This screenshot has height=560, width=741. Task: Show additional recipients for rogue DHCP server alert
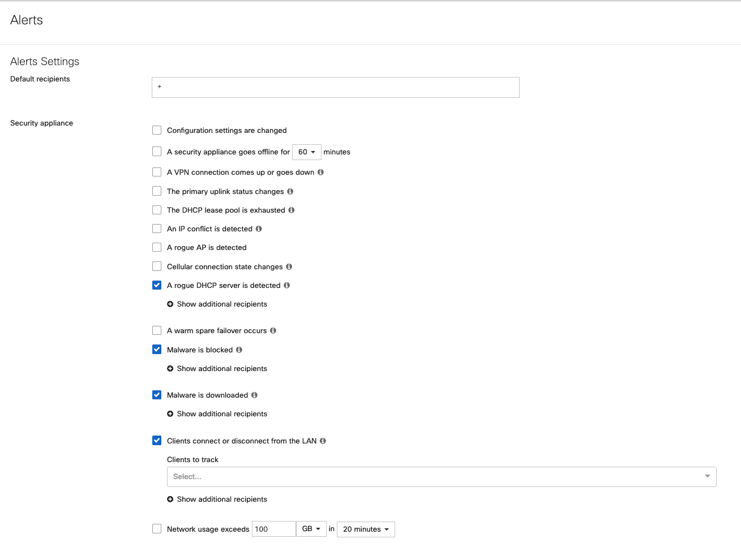tap(217, 304)
